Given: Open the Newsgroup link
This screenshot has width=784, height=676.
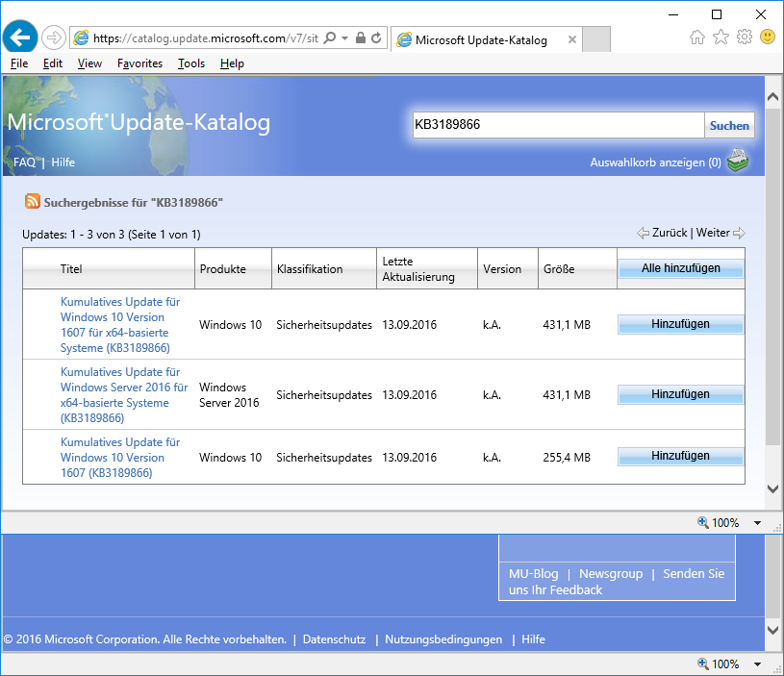Looking at the screenshot, I should pos(611,573).
